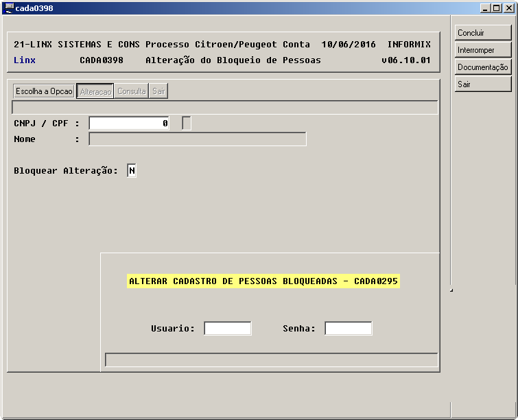
Task: Click the Concluir button
Action: (482, 33)
